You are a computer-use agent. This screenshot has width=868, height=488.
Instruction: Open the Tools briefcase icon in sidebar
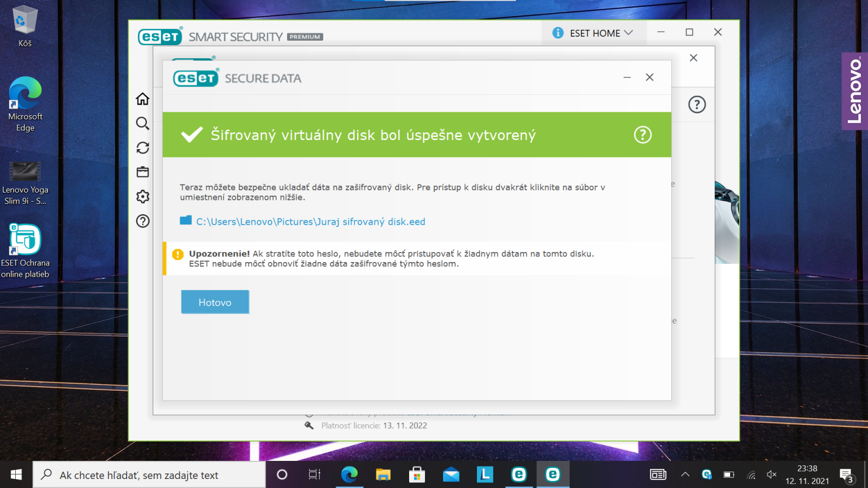142,172
